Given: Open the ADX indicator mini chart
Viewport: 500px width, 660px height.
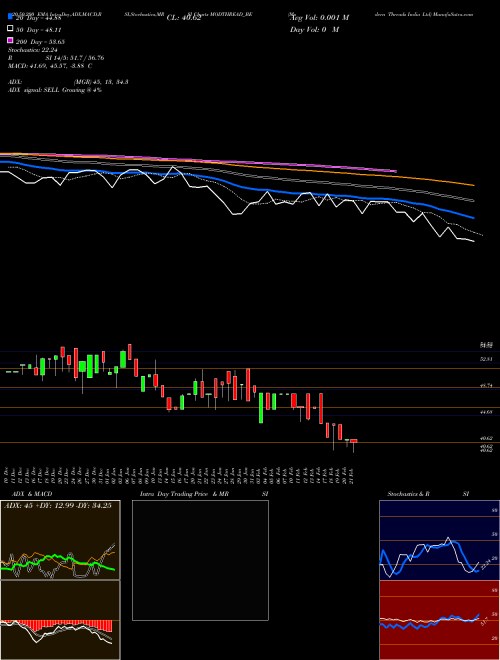Looking at the screenshot, I should tap(60, 540).
